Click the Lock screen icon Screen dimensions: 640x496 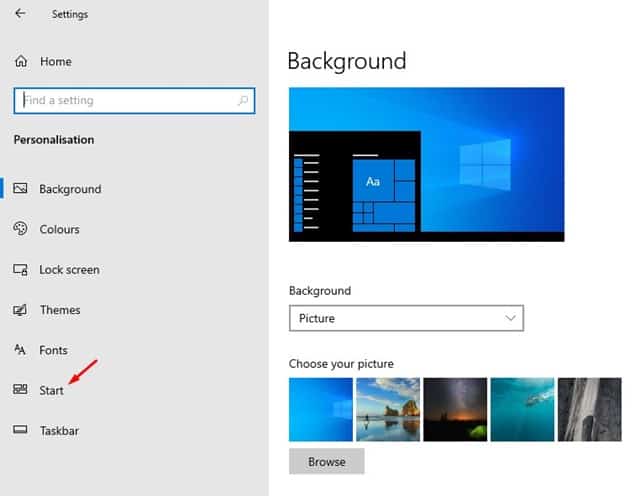pyautogui.click(x=20, y=269)
